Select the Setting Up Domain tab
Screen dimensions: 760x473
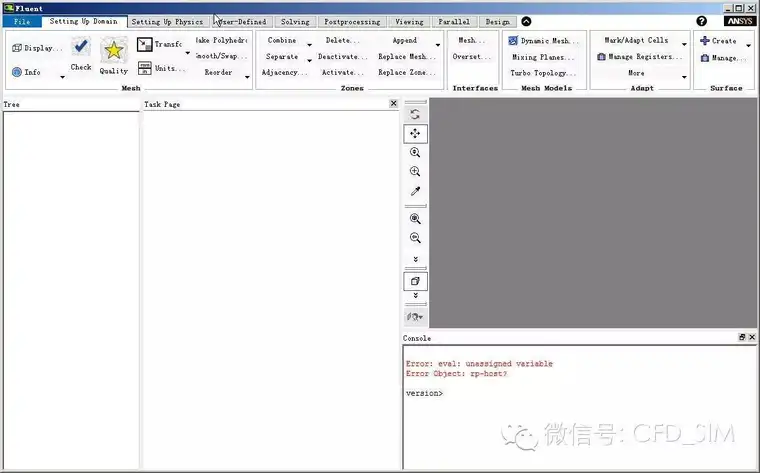[83, 21]
